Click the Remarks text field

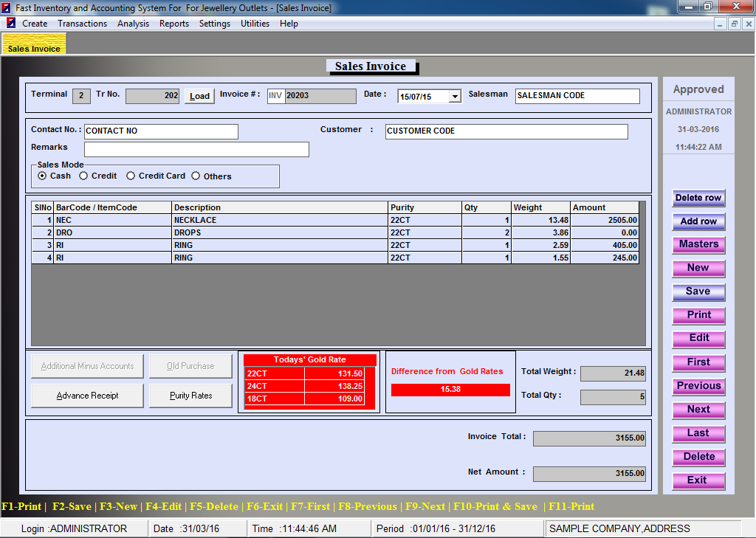click(x=196, y=150)
